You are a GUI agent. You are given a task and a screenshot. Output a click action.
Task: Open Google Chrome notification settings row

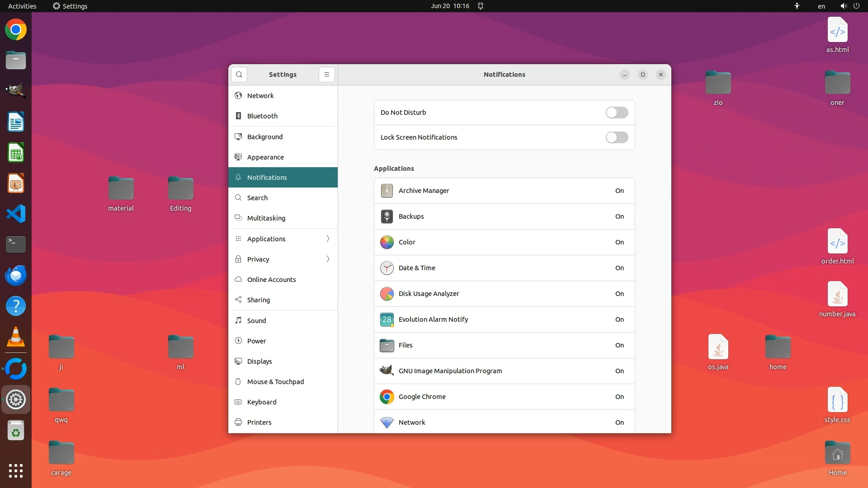504,397
